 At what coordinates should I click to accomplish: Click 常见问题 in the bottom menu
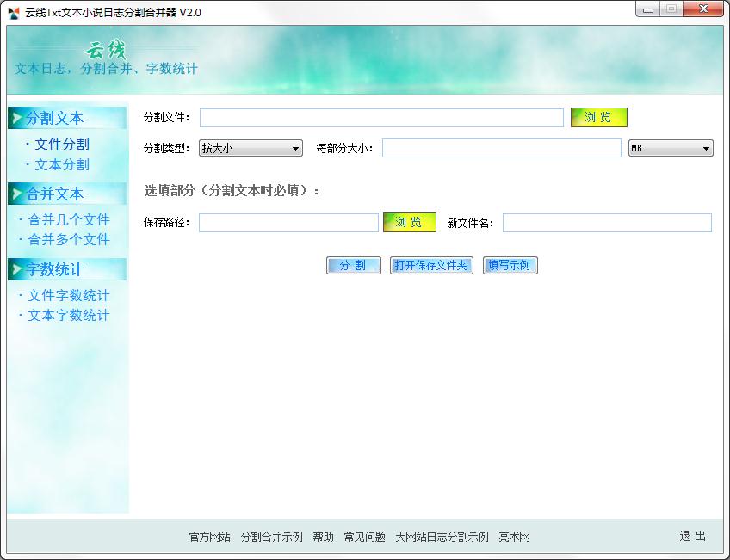point(366,536)
